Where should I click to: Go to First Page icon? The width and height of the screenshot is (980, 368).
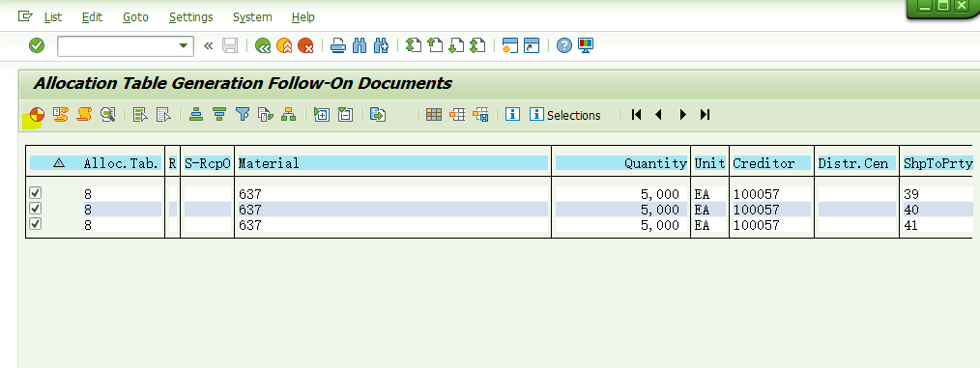point(413,45)
